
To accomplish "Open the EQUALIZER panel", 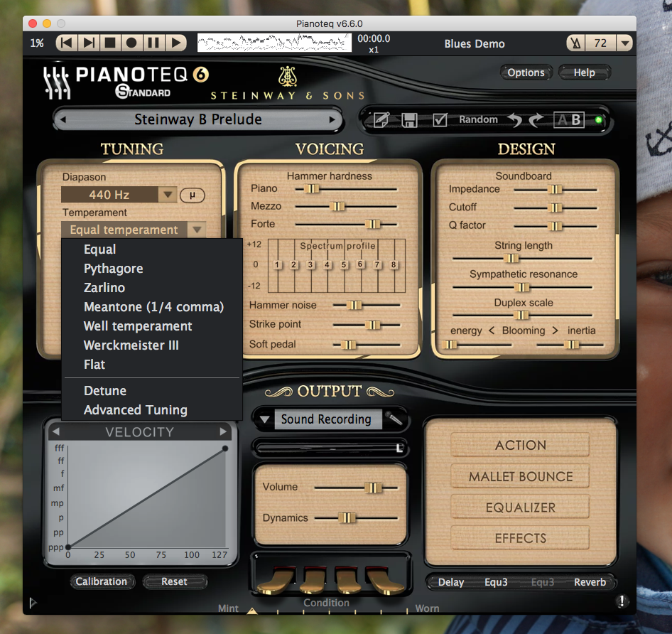I will click(x=520, y=508).
